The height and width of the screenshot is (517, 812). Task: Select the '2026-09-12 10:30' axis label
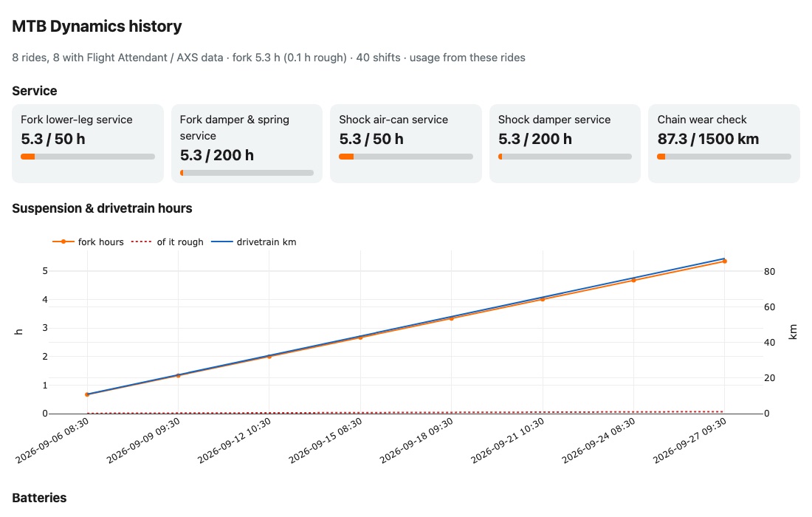point(235,441)
